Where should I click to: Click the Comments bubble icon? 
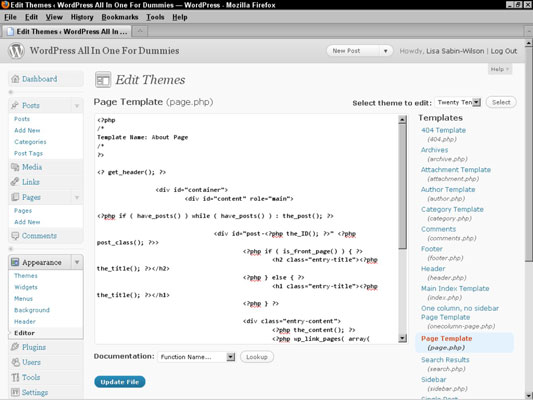[x=15, y=236]
